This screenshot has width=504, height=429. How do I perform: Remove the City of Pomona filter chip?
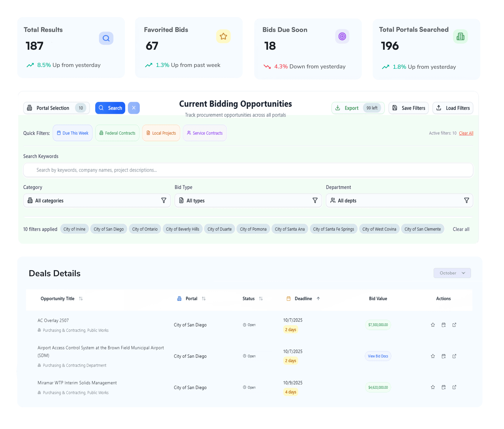[x=253, y=229]
